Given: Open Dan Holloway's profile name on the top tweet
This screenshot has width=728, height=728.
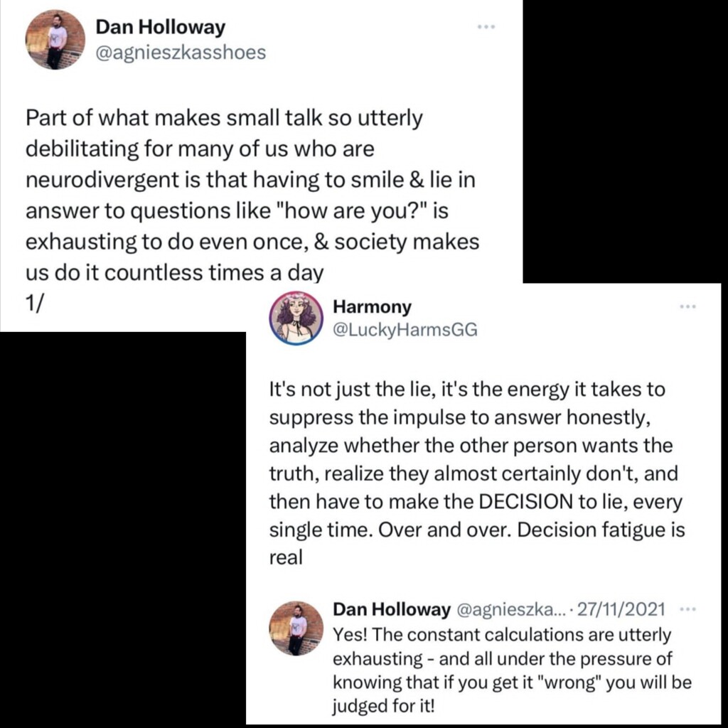Looking at the screenshot, I should click(160, 28).
